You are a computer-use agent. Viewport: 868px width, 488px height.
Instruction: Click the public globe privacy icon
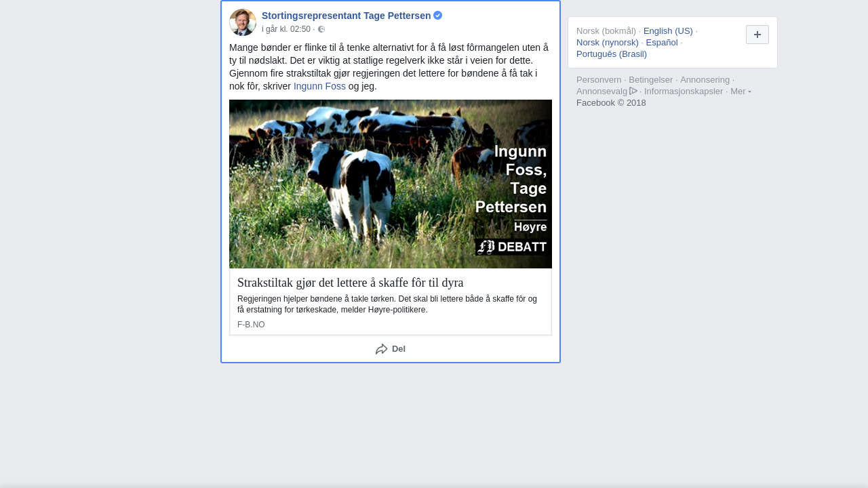(321, 29)
